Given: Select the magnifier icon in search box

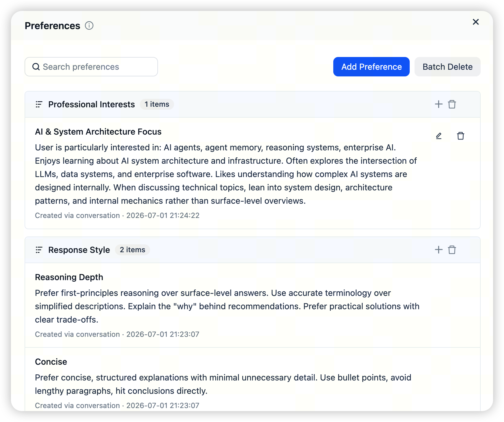Looking at the screenshot, I should coord(36,67).
